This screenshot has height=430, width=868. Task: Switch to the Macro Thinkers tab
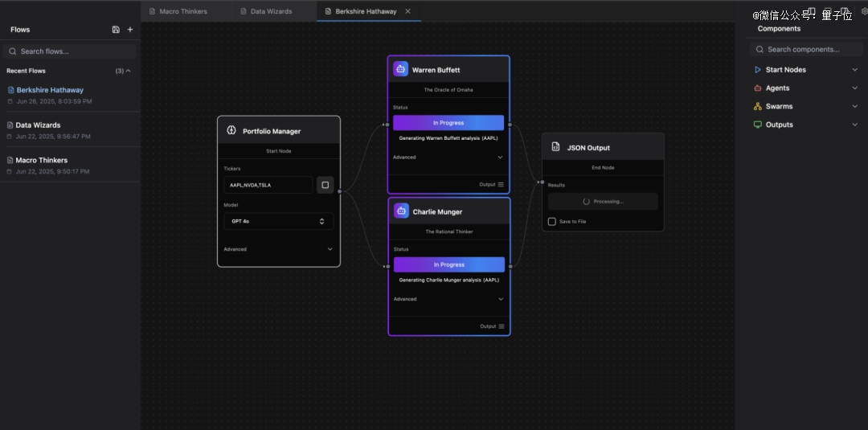coord(182,11)
